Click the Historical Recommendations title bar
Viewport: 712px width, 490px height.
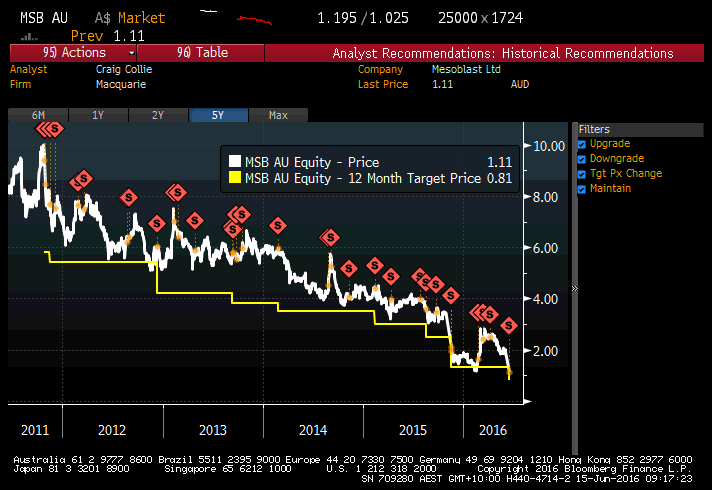coord(485,53)
